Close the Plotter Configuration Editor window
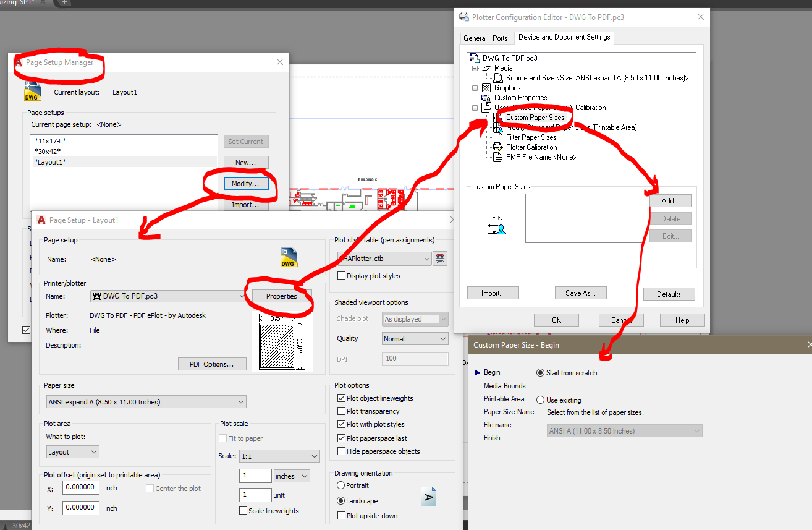Viewport: 812px width, 530px height. click(701, 17)
